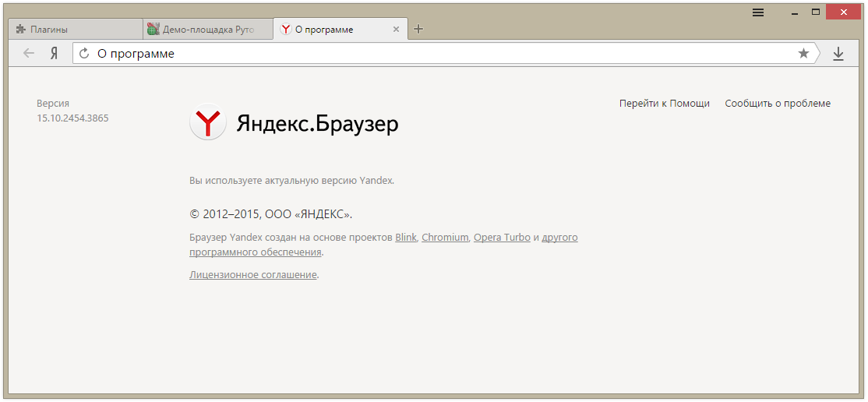868x402 pixels.
Task: Click the back navigation arrow
Action: [x=29, y=54]
